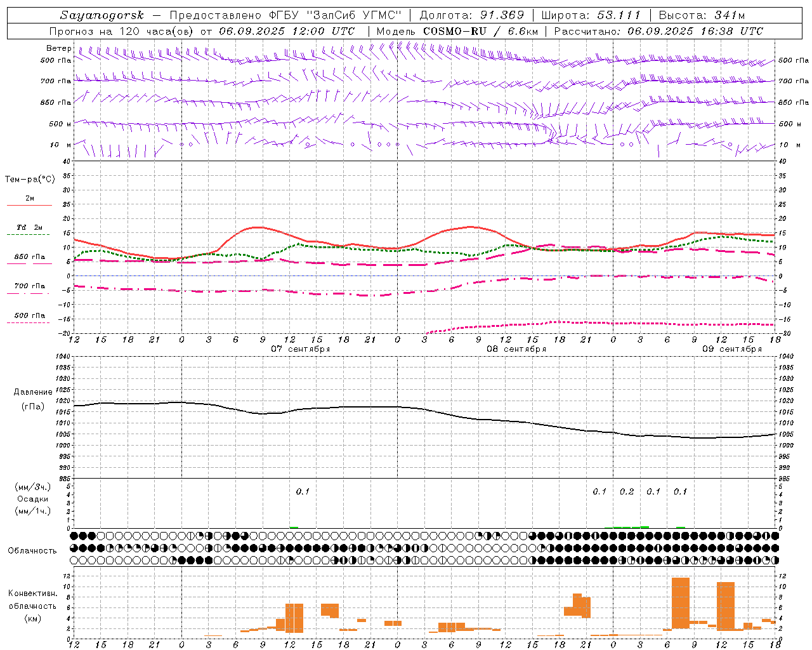Click the solid line sample under the "2м" legend
Screen dimensions: 812x650
click(29, 206)
